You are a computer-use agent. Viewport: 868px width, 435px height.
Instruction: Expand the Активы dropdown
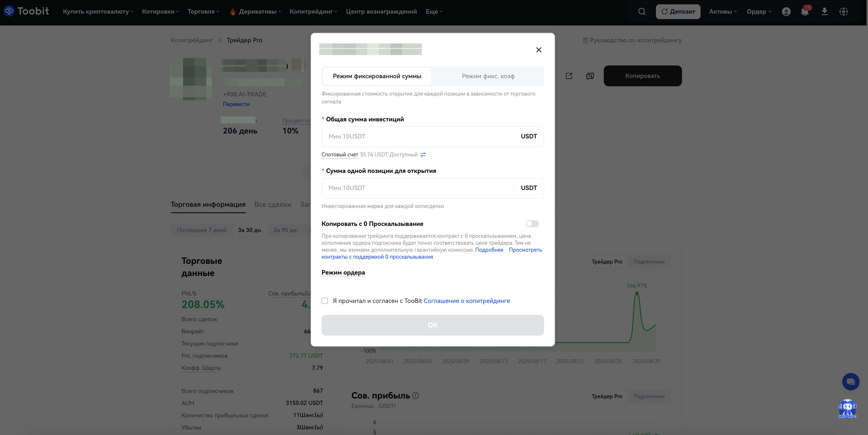[723, 12]
